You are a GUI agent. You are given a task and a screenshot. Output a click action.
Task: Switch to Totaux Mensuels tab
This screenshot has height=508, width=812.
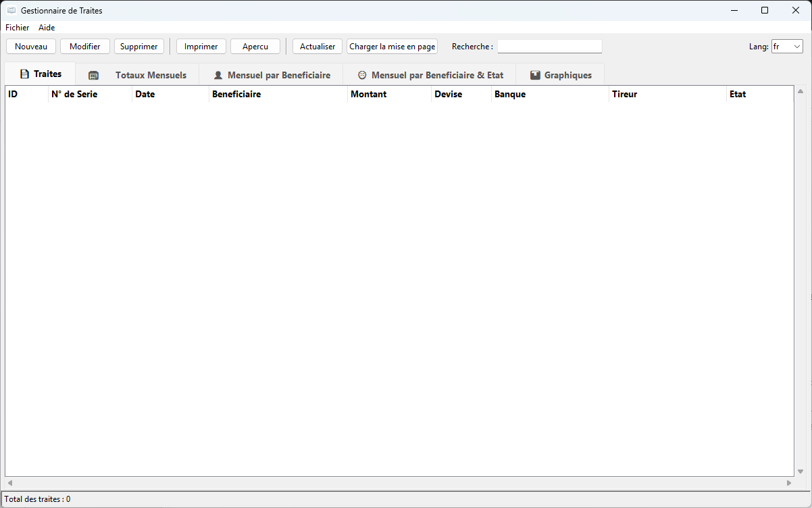pyautogui.click(x=138, y=76)
